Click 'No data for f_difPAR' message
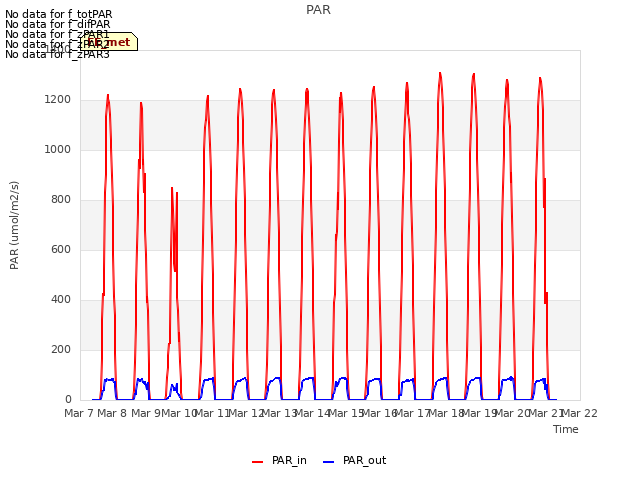The image size is (640, 480). (58, 24)
